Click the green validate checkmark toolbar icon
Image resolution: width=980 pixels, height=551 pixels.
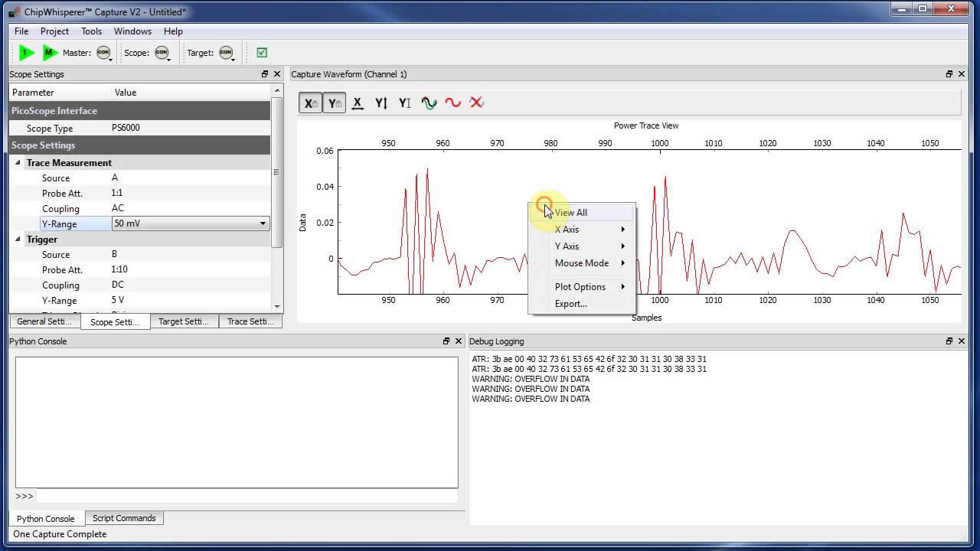click(262, 53)
